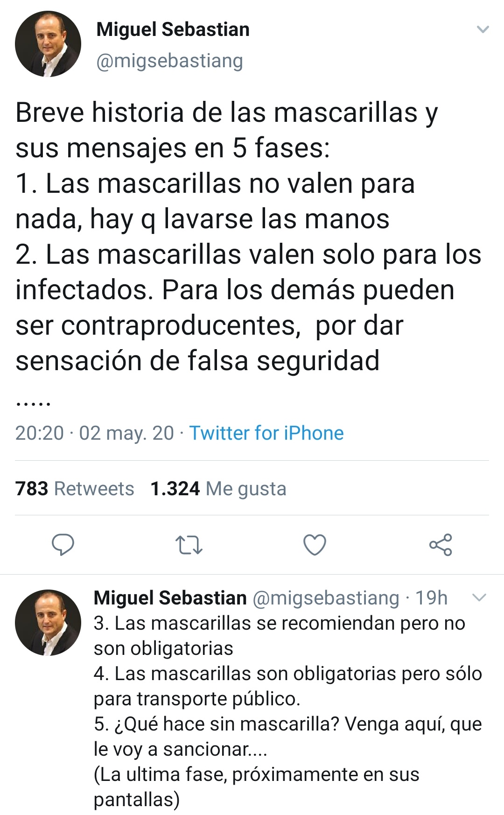The height and width of the screenshot is (815, 504).
Task: Open the @migsebastiang handle on the reply
Action: 326,597
